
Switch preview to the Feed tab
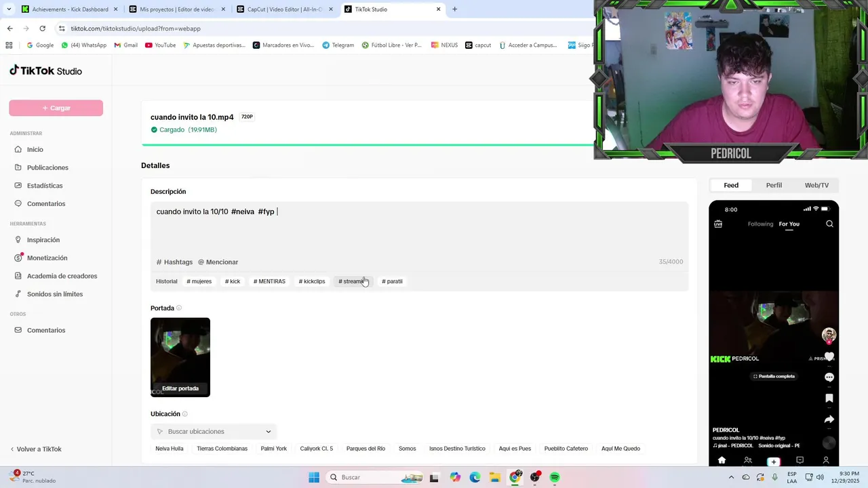(731, 185)
